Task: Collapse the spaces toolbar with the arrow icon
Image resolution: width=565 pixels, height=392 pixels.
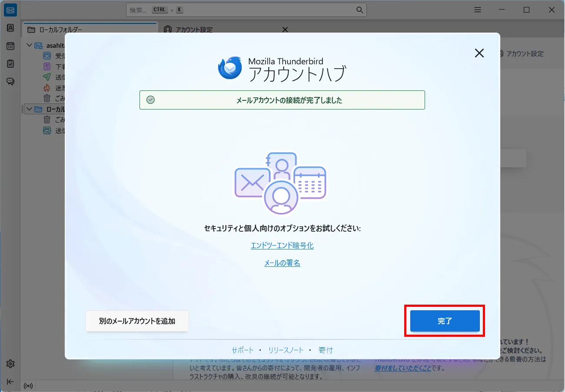Action: point(10,382)
